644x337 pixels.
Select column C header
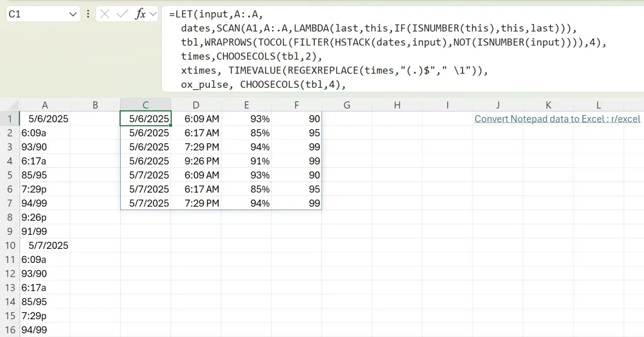pyautogui.click(x=145, y=105)
